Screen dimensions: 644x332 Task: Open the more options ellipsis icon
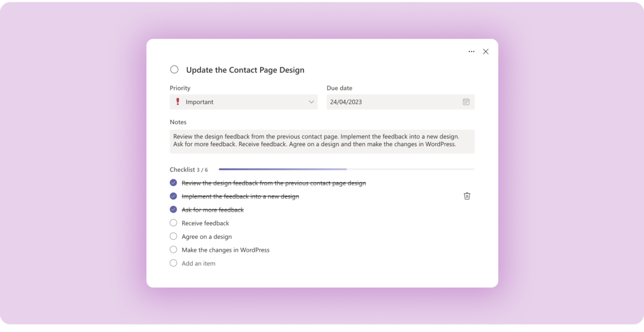coord(471,51)
